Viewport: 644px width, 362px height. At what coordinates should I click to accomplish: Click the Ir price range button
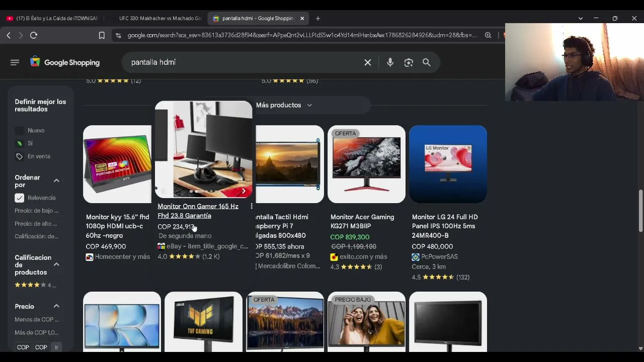pos(56,347)
